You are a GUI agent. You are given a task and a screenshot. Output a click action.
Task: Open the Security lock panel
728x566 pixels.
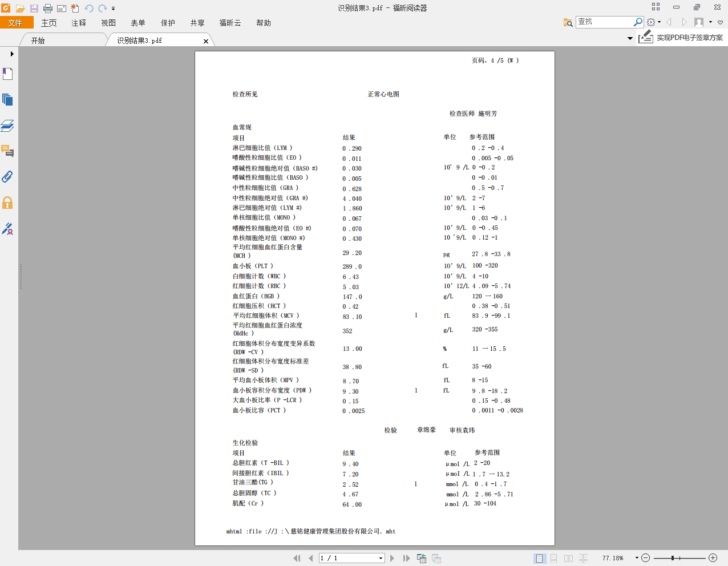point(7,203)
